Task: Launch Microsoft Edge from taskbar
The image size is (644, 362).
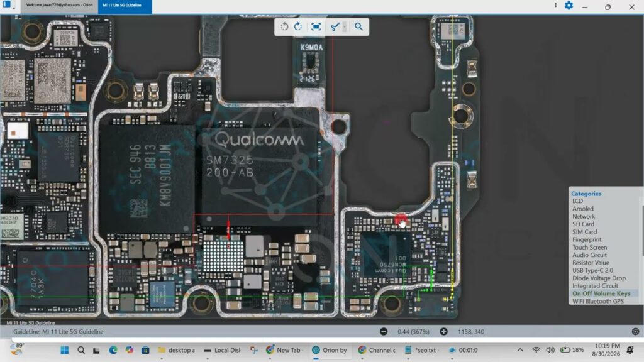Action: (x=113, y=350)
